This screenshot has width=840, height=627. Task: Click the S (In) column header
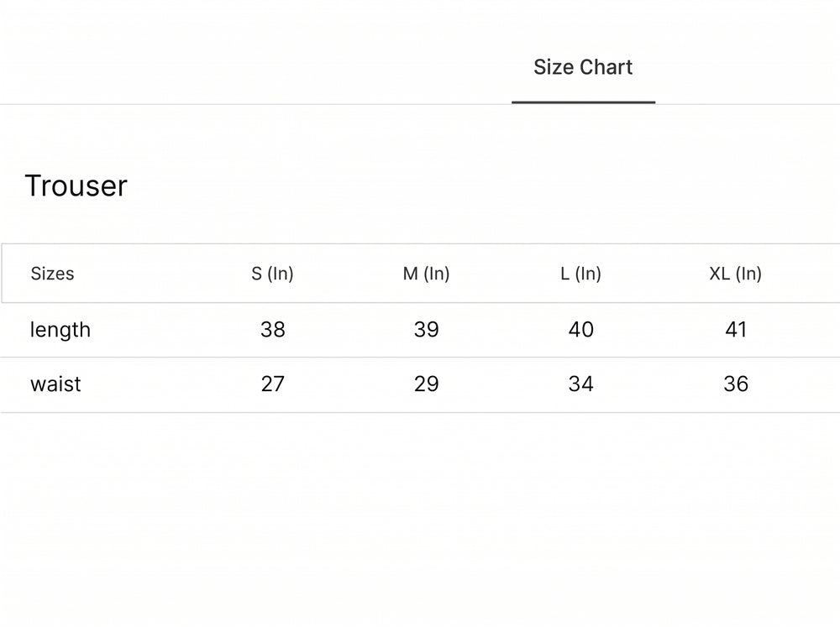(x=272, y=274)
